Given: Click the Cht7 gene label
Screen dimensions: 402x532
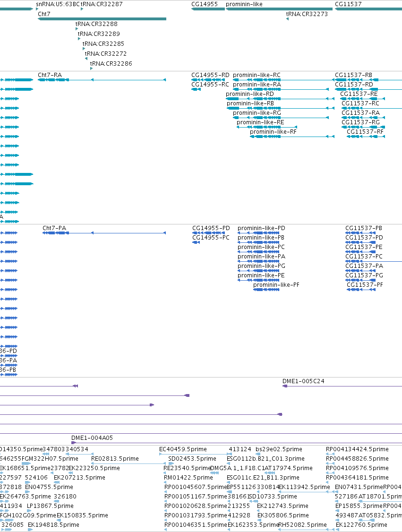Looking at the screenshot, I should pos(44,14).
